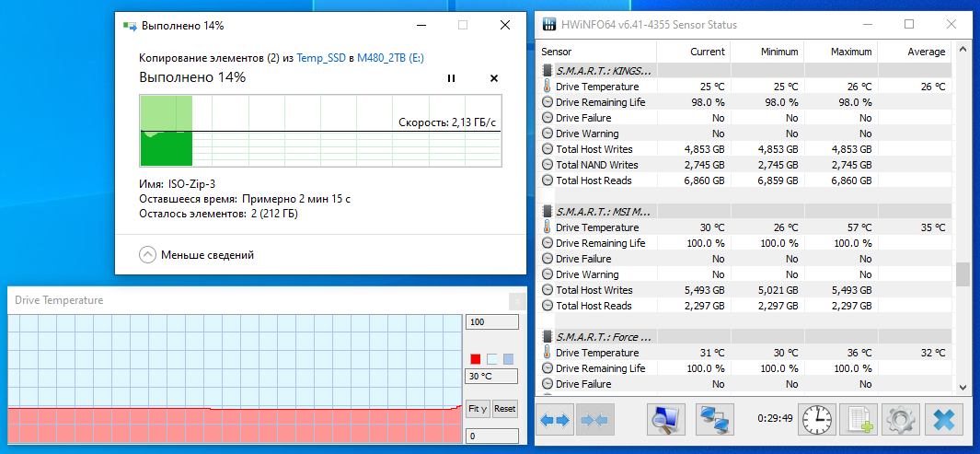Select the lavender blue color swatch
Image resolution: width=980 pixels, height=454 pixels.
point(509,359)
